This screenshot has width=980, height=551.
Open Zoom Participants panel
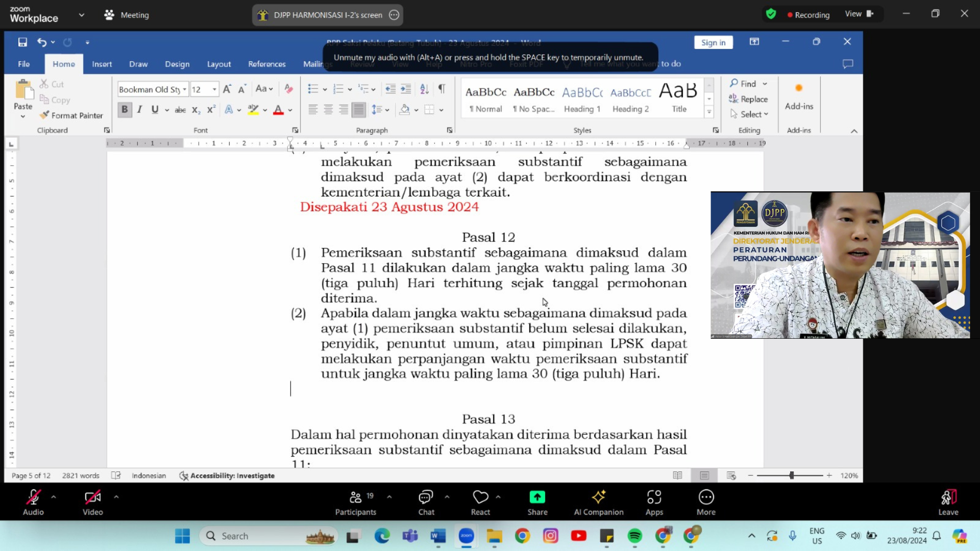(356, 503)
